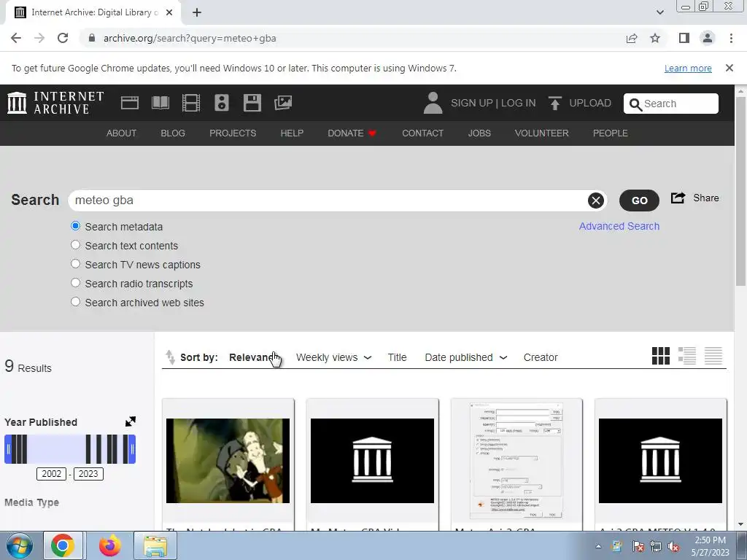
Task: Click the Share icon
Action: [678, 198]
